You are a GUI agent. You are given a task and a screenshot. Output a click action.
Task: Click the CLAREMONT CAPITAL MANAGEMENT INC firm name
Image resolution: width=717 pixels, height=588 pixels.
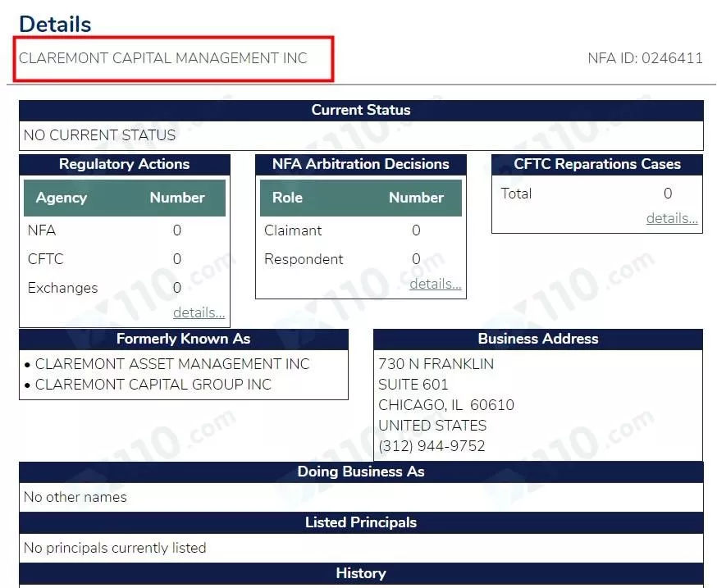click(163, 58)
